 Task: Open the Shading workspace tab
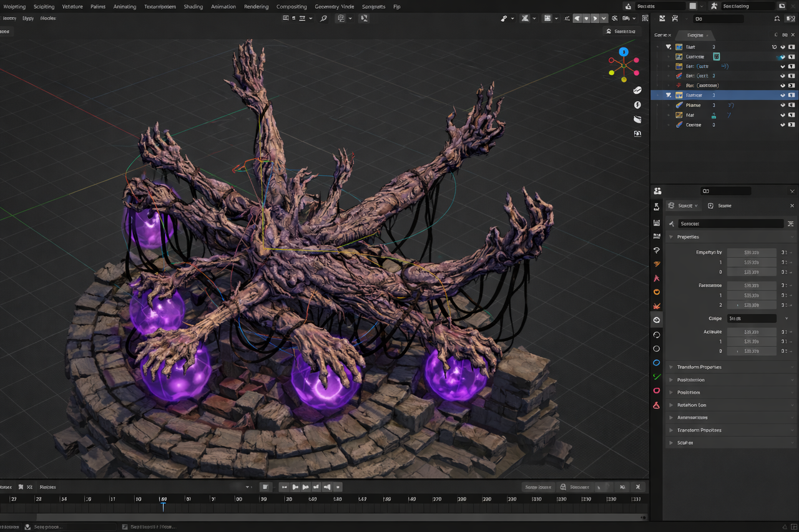tap(193, 7)
